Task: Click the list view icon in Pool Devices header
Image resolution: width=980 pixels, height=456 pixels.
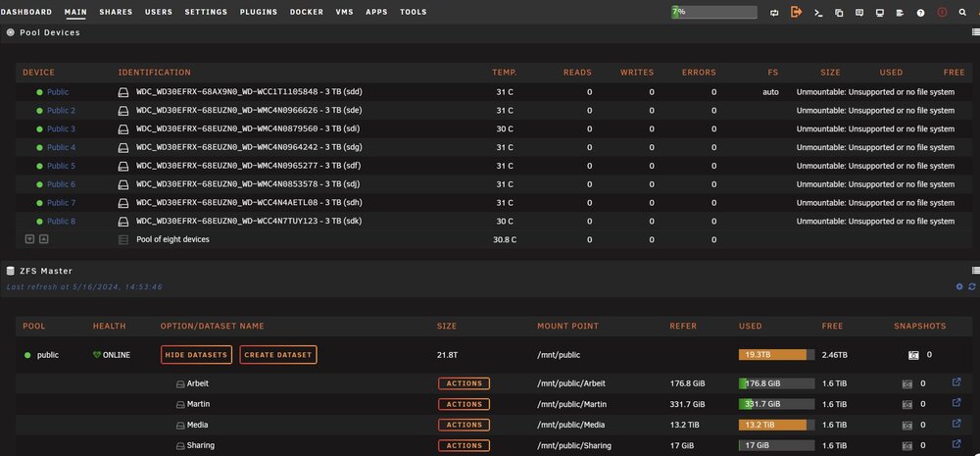Action: point(976,32)
